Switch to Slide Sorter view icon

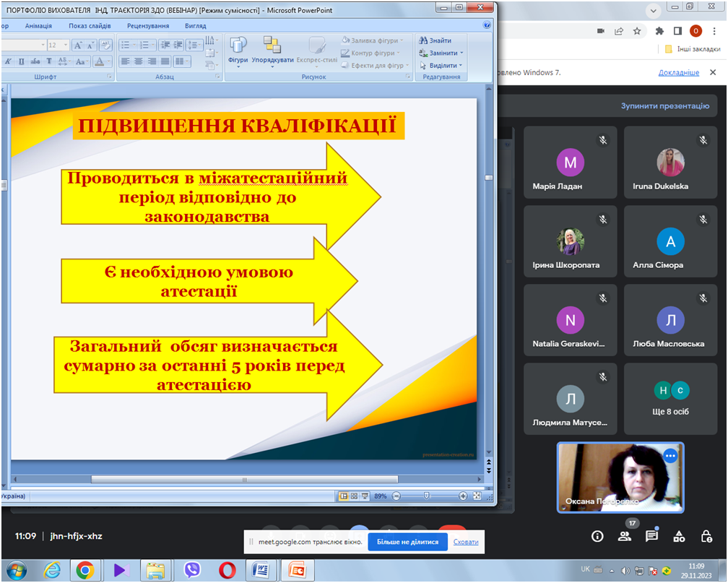354,496
